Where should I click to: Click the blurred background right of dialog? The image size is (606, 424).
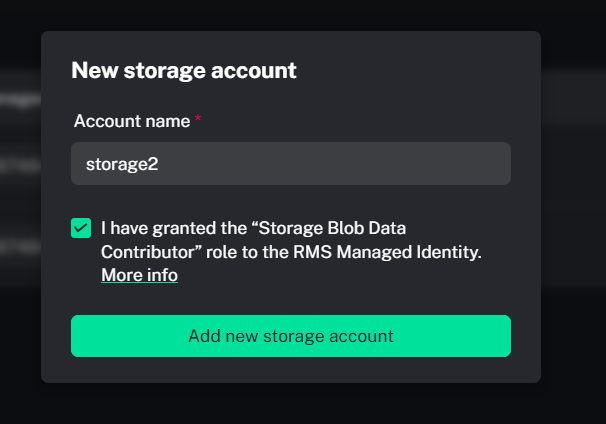point(574,193)
